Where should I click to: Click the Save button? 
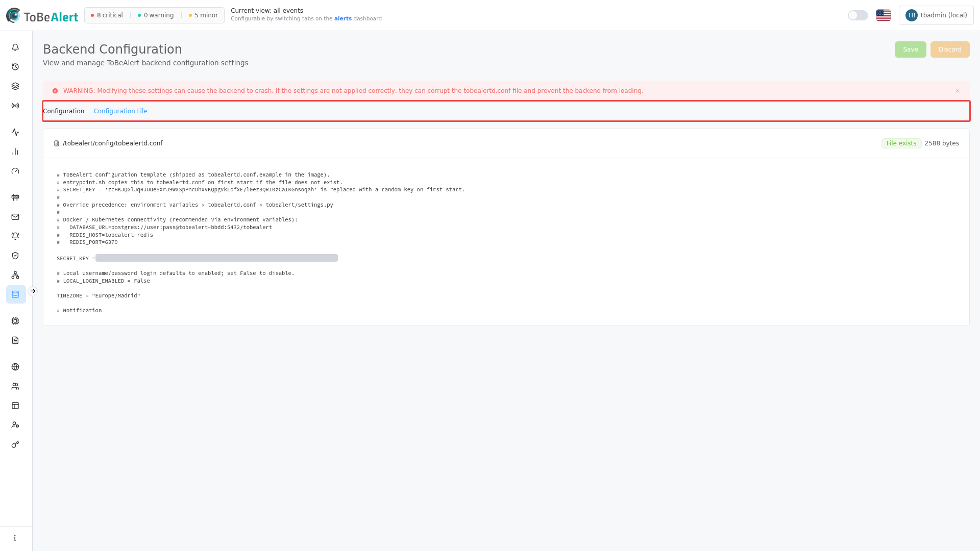[x=911, y=49]
